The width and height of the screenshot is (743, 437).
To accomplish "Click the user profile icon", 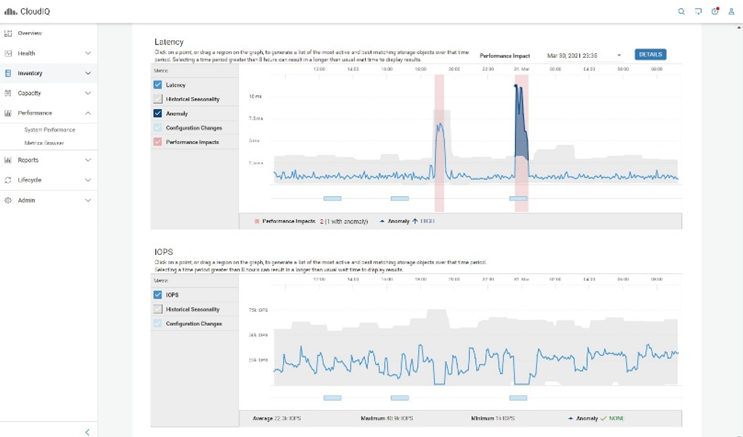I will [731, 12].
